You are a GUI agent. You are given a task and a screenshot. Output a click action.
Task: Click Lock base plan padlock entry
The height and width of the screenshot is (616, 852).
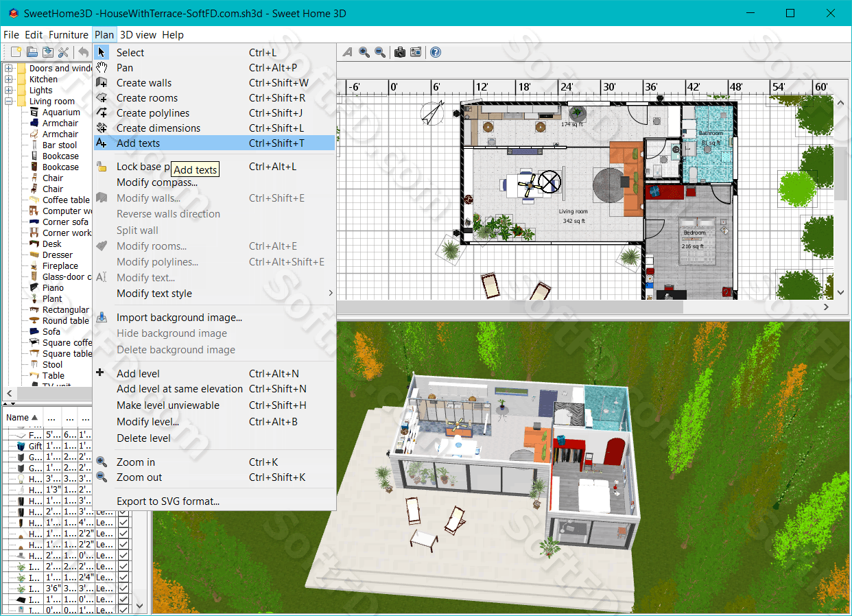tap(214, 166)
